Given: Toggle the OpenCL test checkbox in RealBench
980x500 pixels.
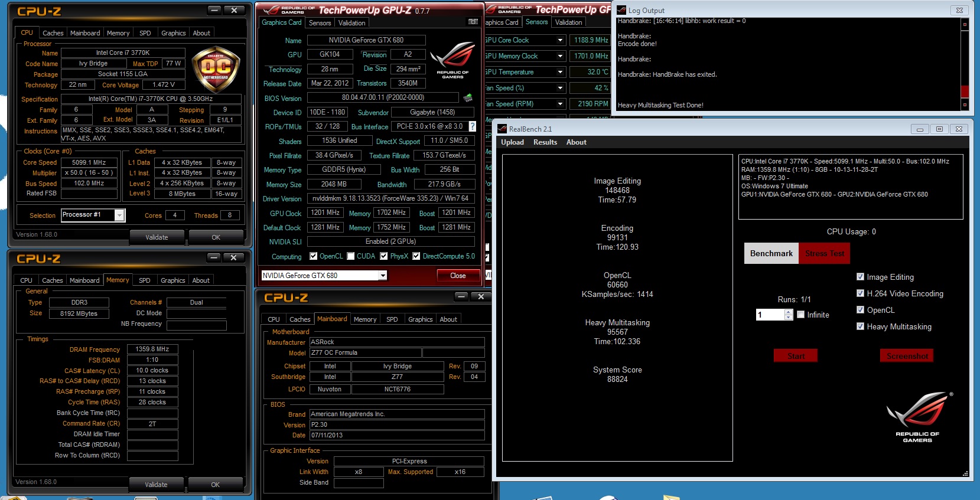Looking at the screenshot, I should click(x=861, y=310).
